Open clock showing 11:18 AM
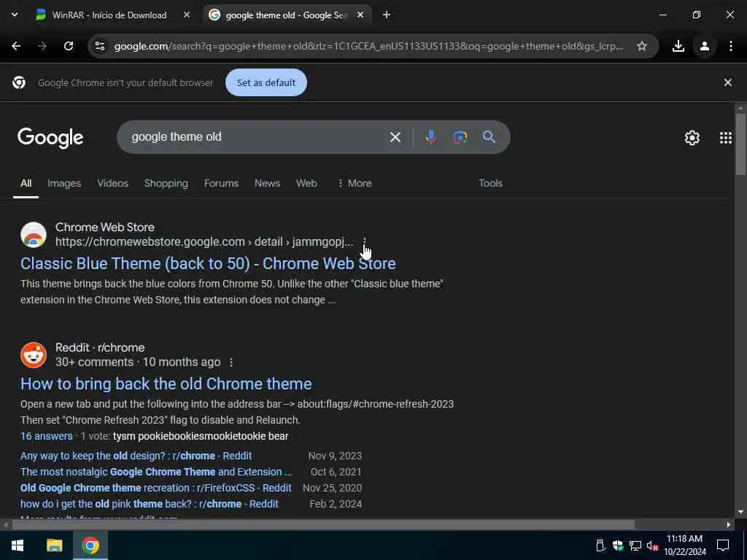 point(684,545)
